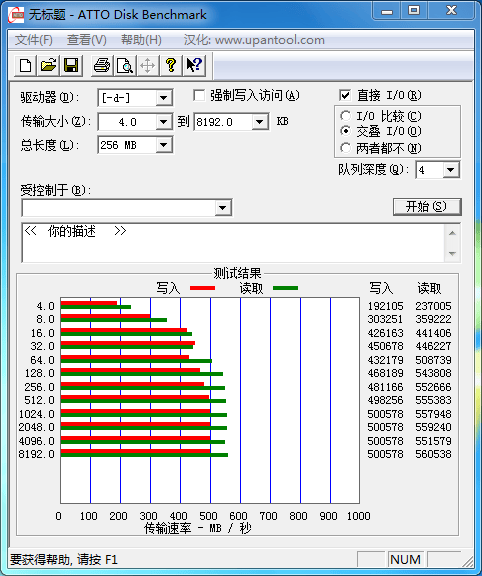
Task: Toggle the 直接 I/O checkbox
Action: [x=345, y=96]
